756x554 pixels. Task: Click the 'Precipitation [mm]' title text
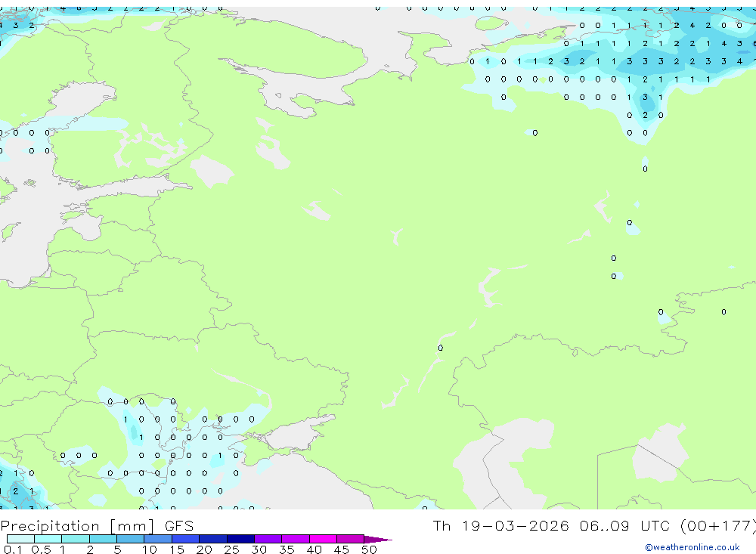tap(78, 526)
